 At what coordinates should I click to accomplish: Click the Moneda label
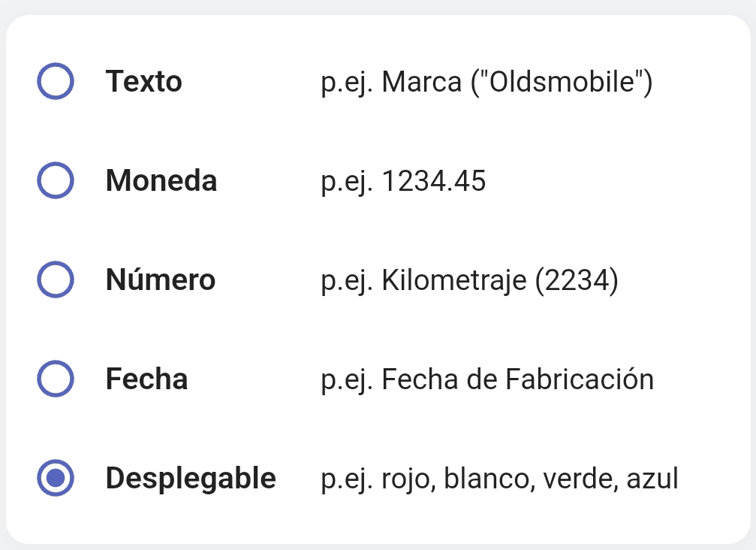[x=161, y=180]
